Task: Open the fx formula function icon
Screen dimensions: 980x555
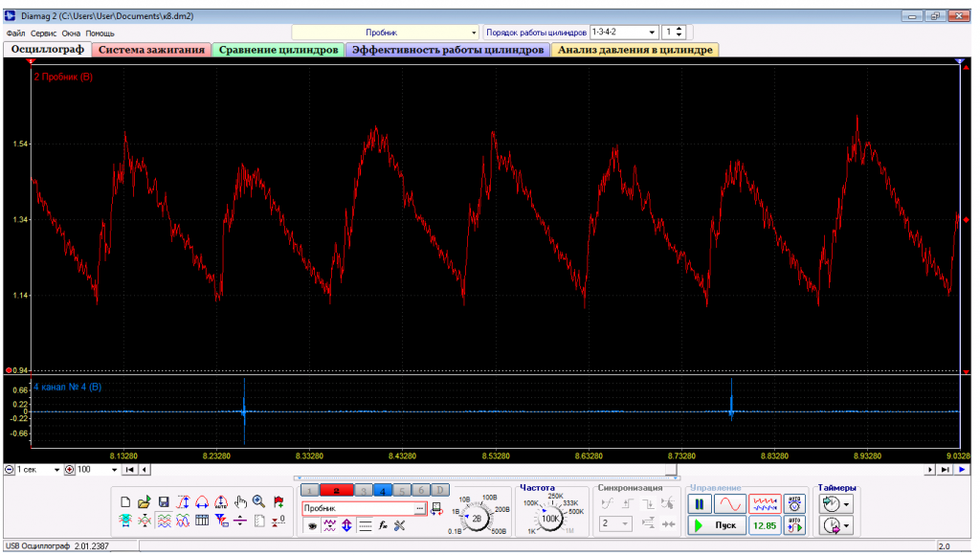Action: click(383, 525)
